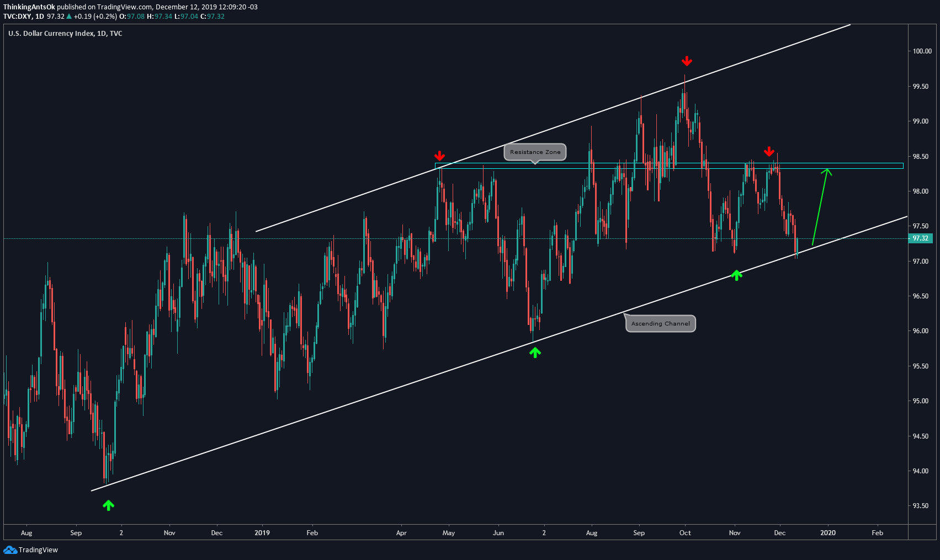This screenshot has width=940, height=560.
Task: Click the current price tag 97.32 on axis
Action: click(920, 238)
